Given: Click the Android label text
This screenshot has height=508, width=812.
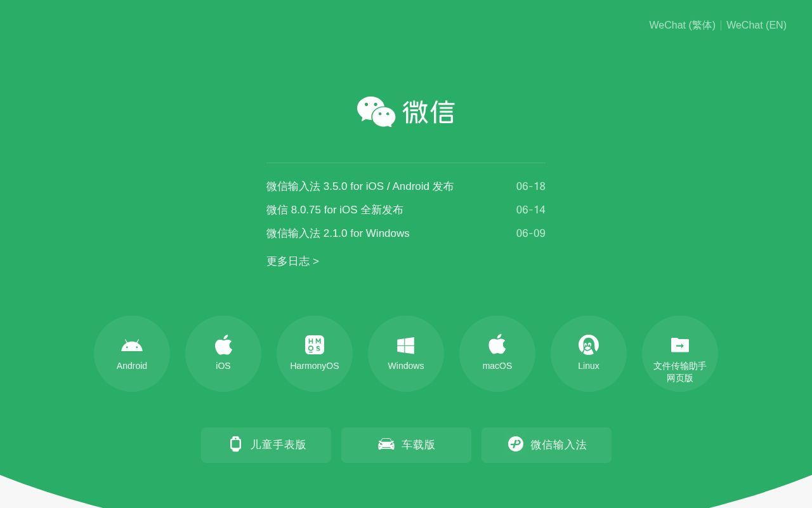Looking at the screenshot, I should 132,366.
